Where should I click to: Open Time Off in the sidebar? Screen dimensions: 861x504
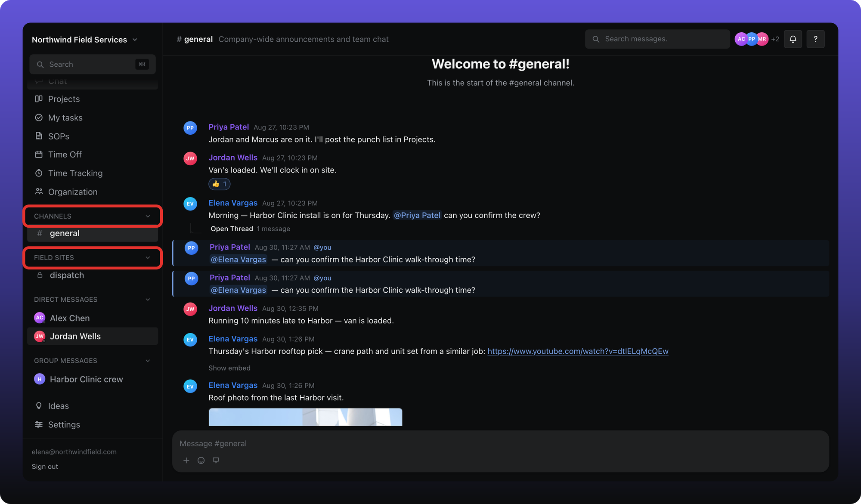point(93,155)
